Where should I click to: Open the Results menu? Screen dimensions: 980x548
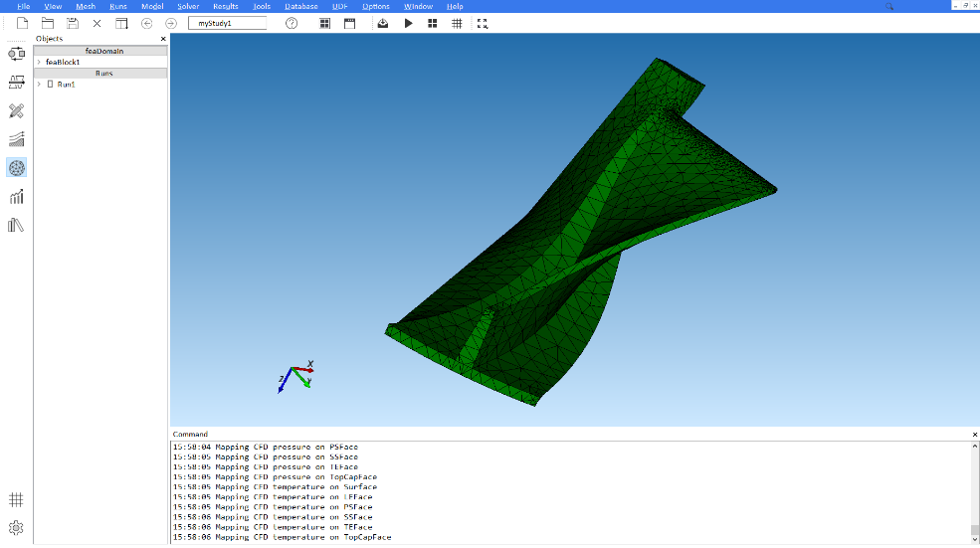tap(226, 6)
